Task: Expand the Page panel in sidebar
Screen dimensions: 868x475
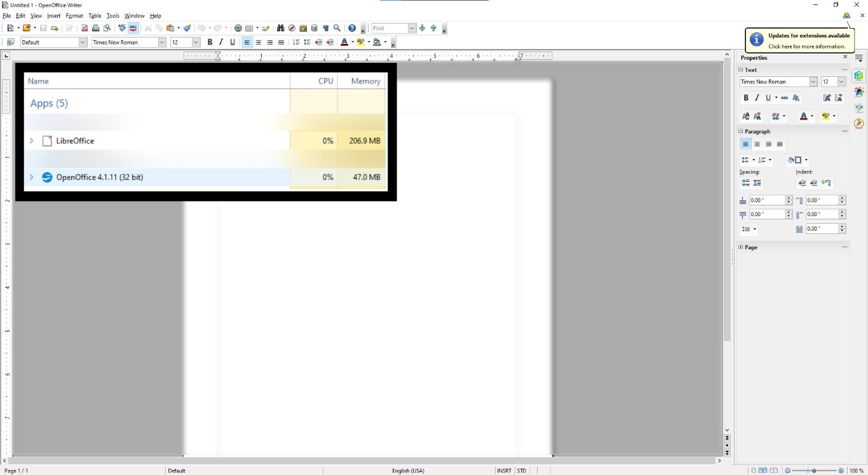Action: click(740, 247)
